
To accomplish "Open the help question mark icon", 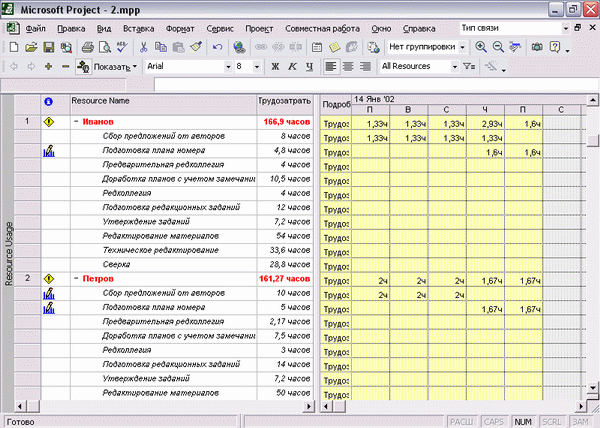I will [x=554, y=47].
